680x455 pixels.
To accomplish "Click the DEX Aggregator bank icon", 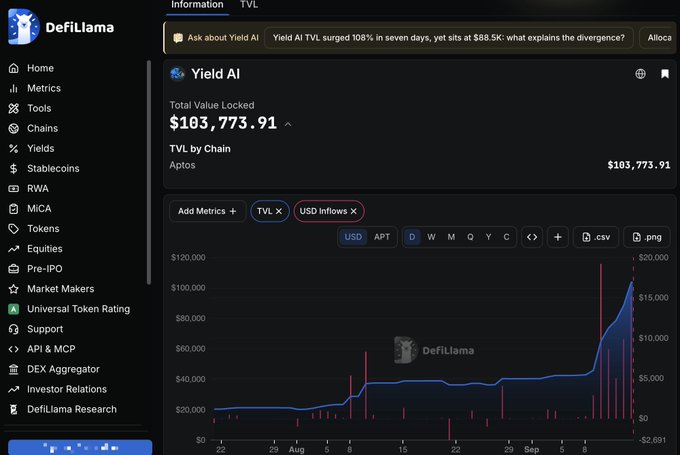I will (x=13, y=369).
